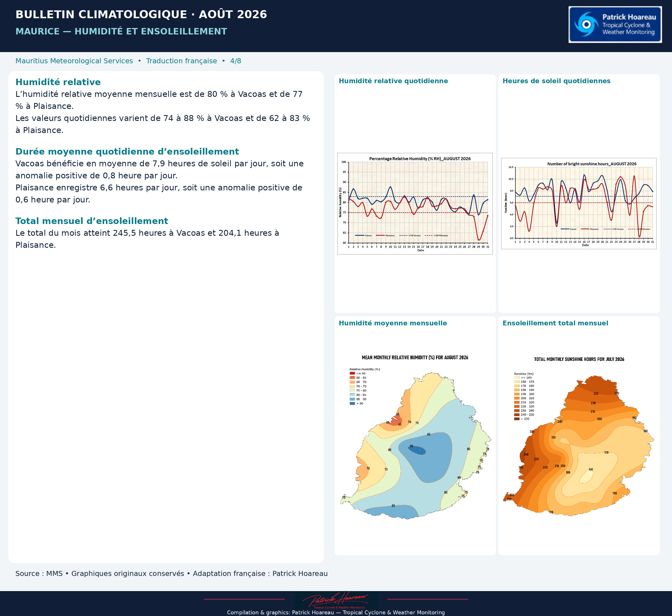Screen dimensions: 672x616
Task: Click 'Vacoas' legend entry in humidity chart
Action: (363, 235)
